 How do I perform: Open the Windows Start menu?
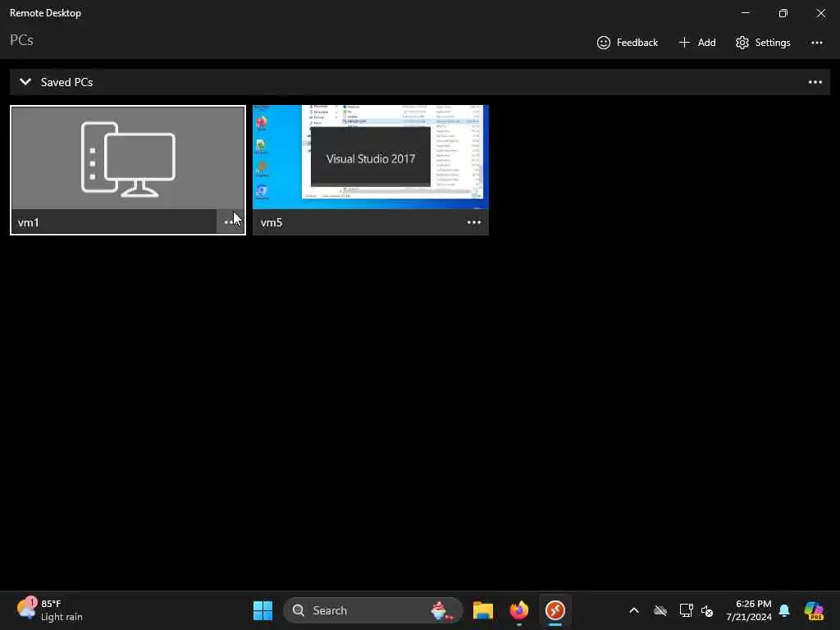[x=262, y=610]
